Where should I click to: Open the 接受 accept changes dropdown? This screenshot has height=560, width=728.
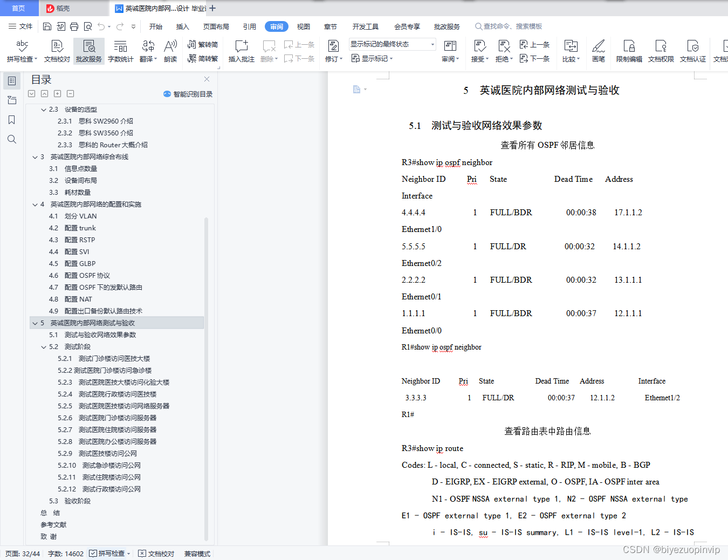479,52
